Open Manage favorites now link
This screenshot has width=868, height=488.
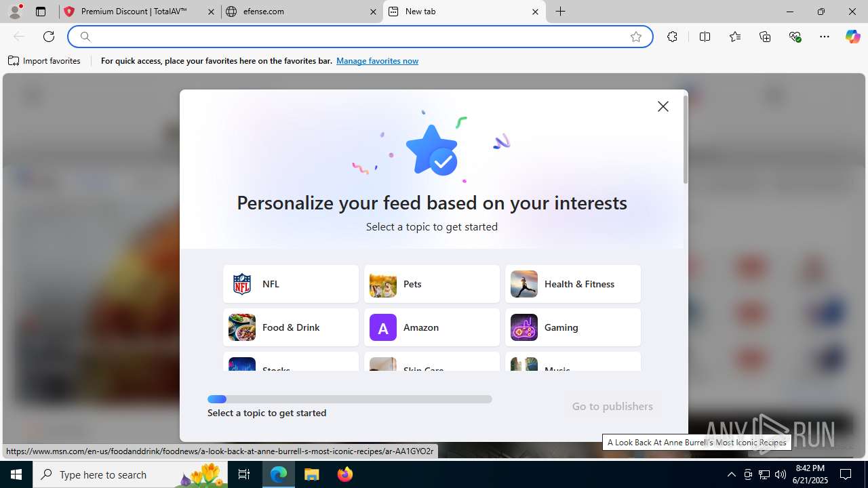[x=377, y=61]
